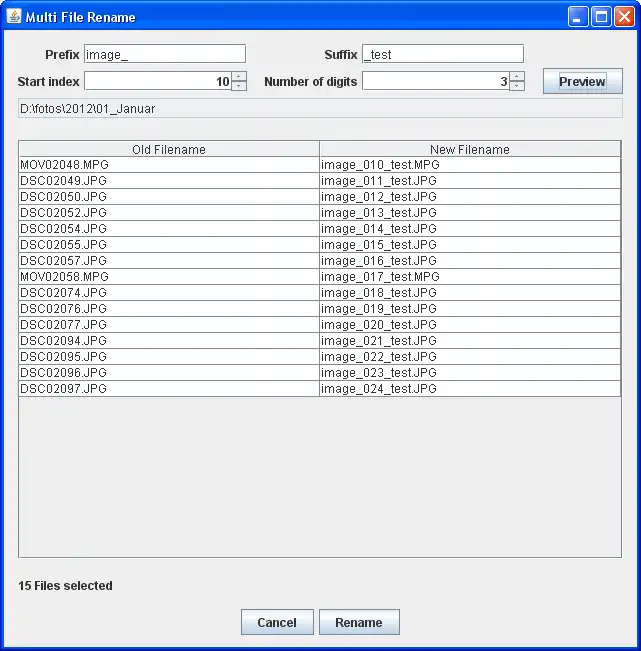Screen dimensions: 641x651
Task: Decrease Number of digits with the down arrow
Action: [517, 86]
